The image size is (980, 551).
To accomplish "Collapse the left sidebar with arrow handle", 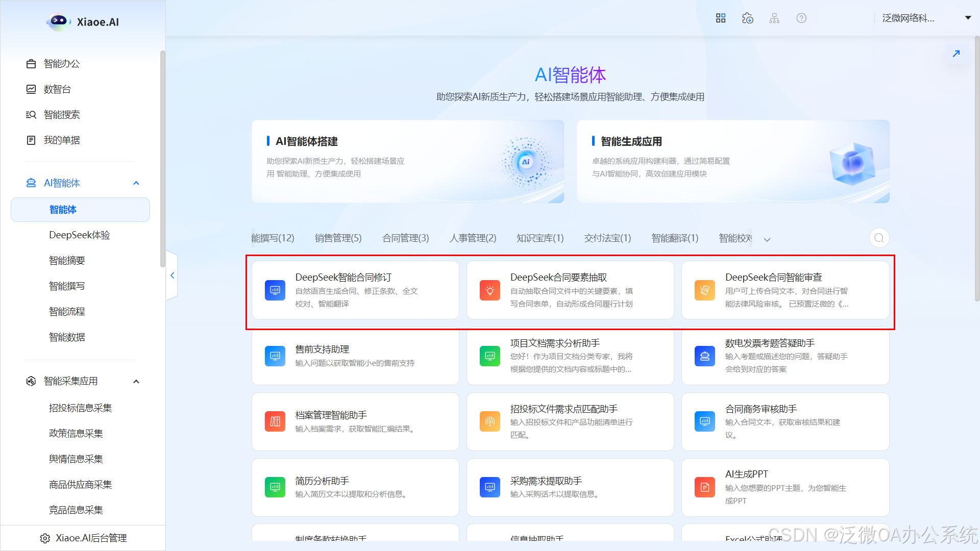I will pos(173,275).
